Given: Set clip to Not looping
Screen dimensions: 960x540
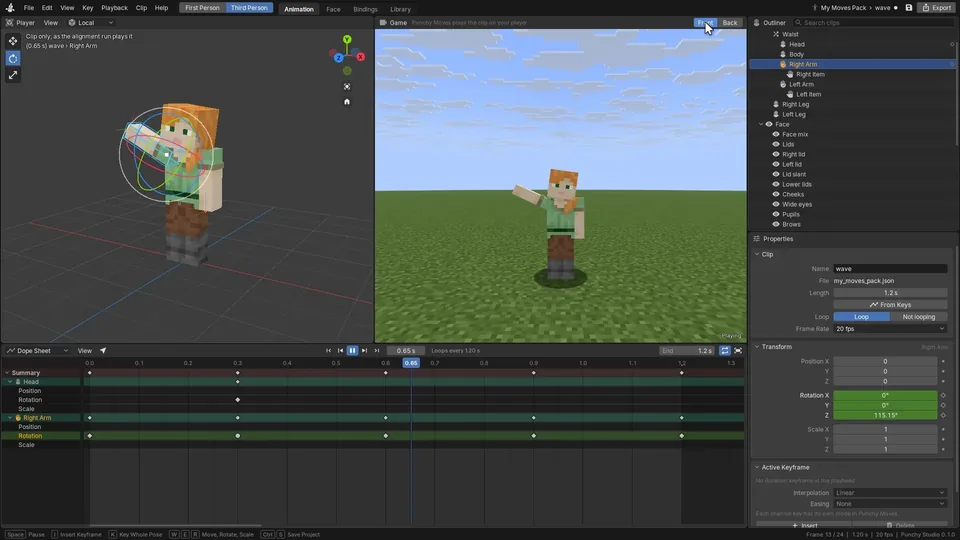Looking at the screenshot, I should tap(918, 317).
